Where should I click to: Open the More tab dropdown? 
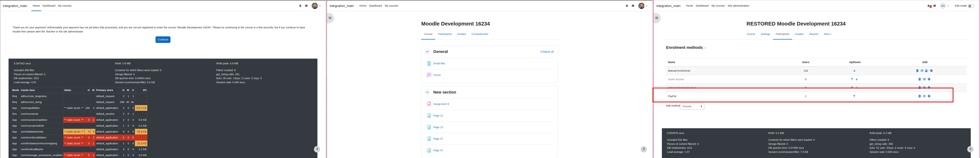point(828,34)
